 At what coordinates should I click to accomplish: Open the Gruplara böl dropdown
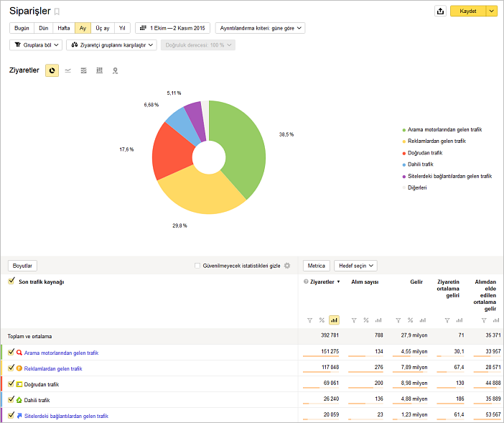(x=36, y=45)
